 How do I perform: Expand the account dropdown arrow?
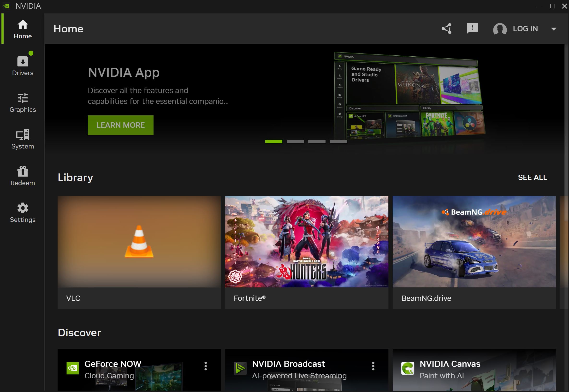coord(553,29)
